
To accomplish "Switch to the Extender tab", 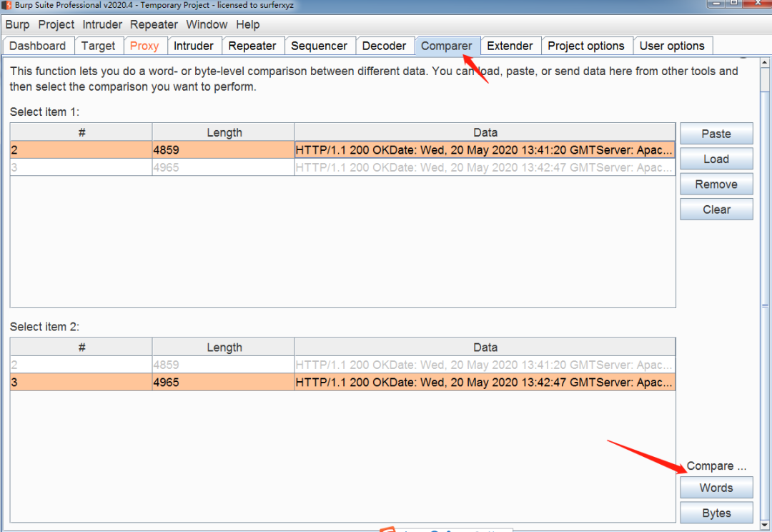I will (x=510, y=46).
